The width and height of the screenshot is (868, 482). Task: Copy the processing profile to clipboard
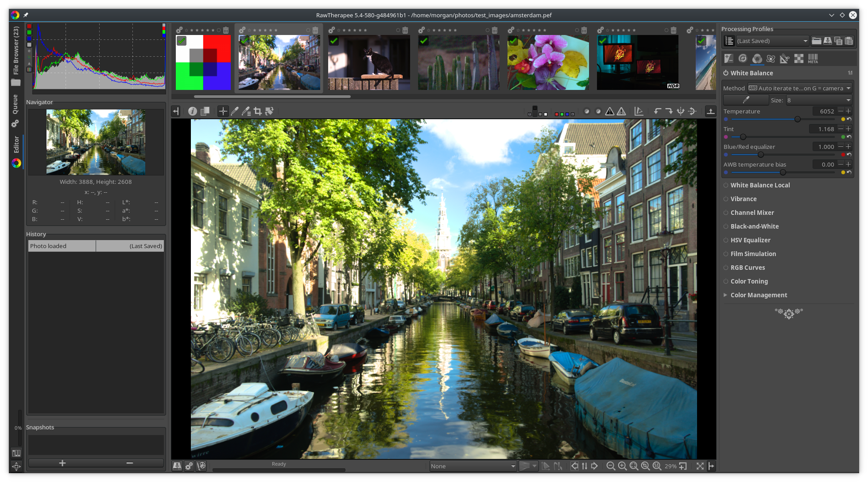tap(838, 41)
